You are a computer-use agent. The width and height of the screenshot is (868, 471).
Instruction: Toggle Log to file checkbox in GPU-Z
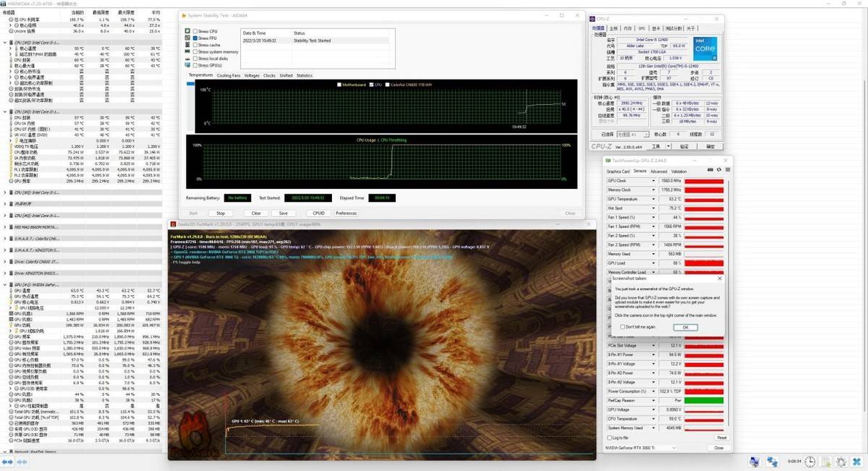tap(610, 438)
